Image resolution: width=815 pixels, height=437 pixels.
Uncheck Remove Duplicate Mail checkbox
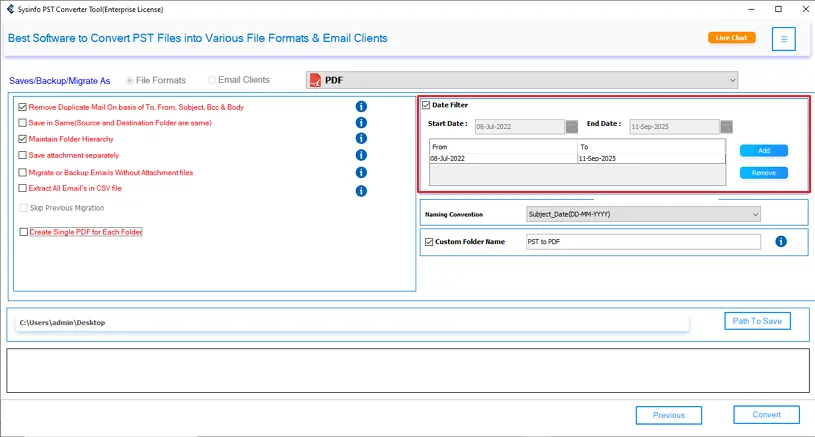point(23,107)
